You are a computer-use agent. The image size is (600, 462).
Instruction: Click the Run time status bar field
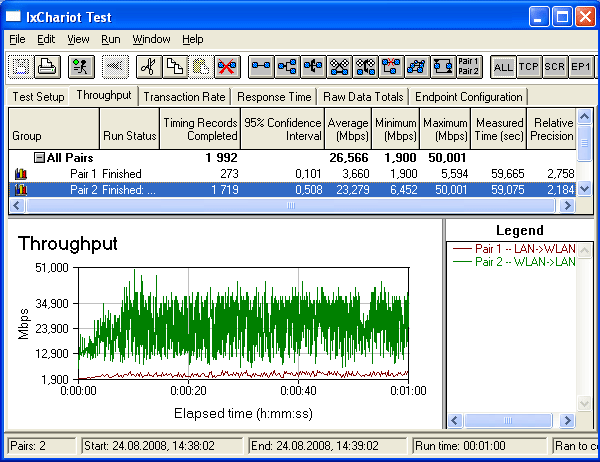point(480,446)
